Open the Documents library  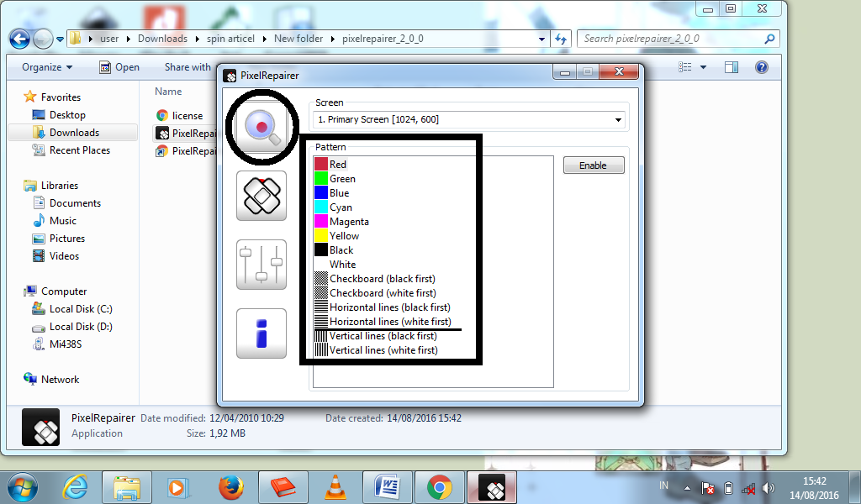coord(67,203)
